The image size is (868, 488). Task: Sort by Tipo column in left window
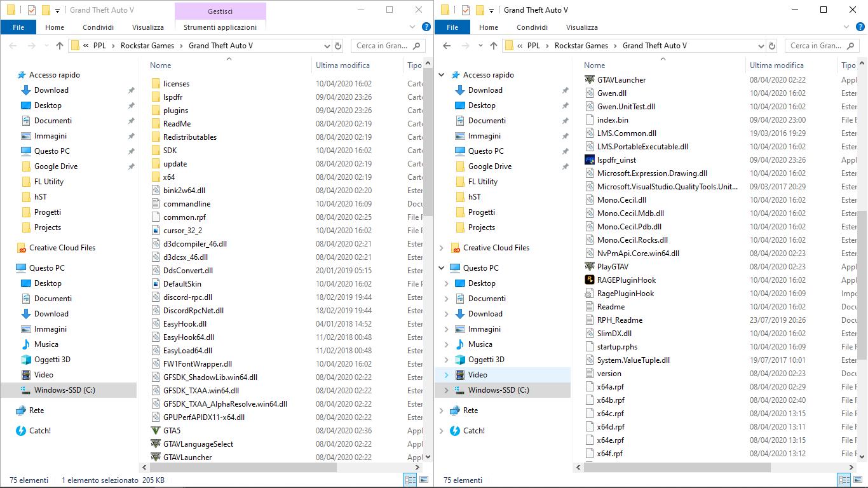click(414, 65)
